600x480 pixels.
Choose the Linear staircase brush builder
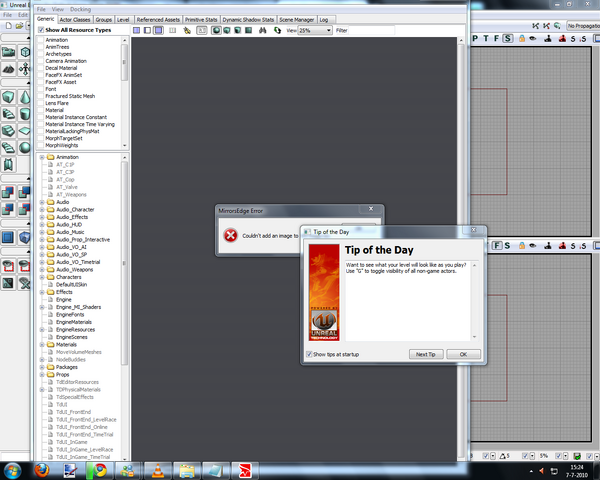(x=8, y=131)
